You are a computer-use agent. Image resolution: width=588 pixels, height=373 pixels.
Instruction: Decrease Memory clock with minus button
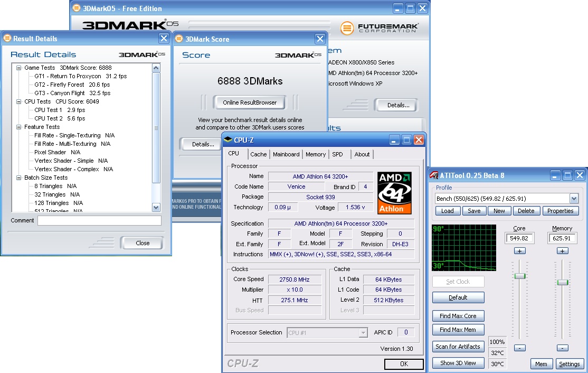click(562, 348)
